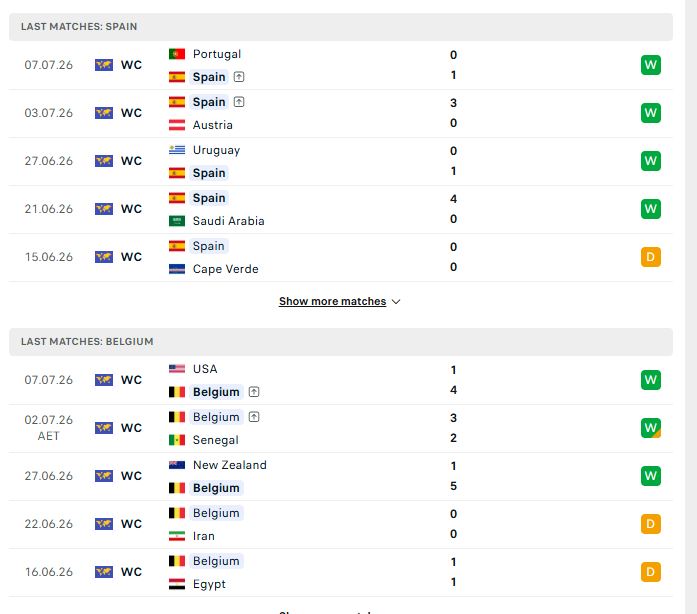697x614 pixels.
Task: Expand Show more matches under Spain
Action: point(332,301)
